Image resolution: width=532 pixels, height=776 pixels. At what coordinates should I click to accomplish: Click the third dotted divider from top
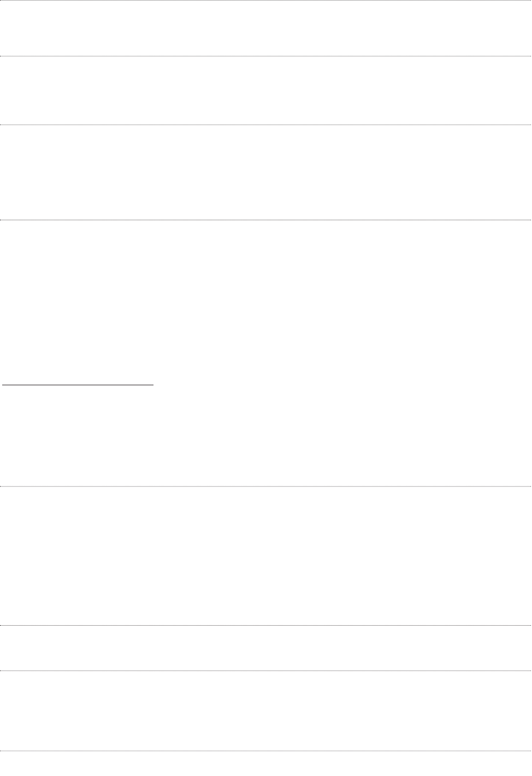[x=266, y=125]
